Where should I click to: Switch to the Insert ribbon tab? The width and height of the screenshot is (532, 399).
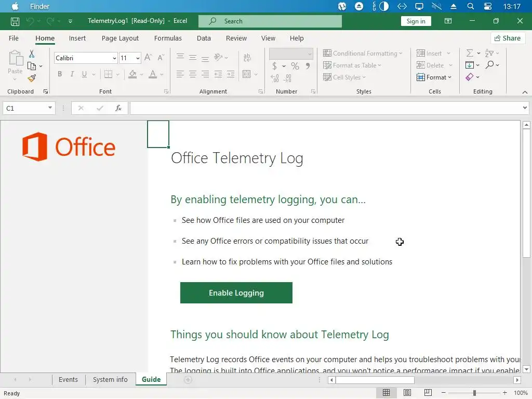(x=77, y=38)
